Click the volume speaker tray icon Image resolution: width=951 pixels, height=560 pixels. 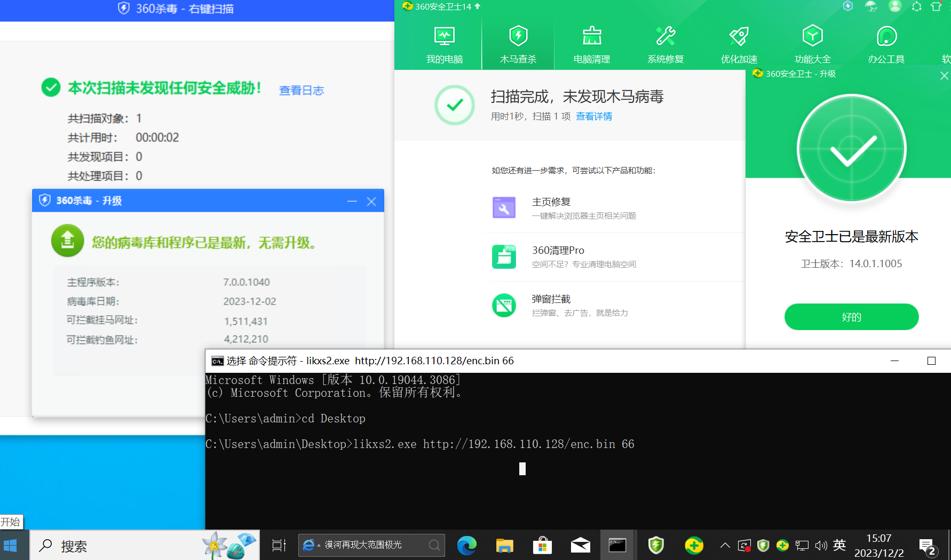pos(821,546)
